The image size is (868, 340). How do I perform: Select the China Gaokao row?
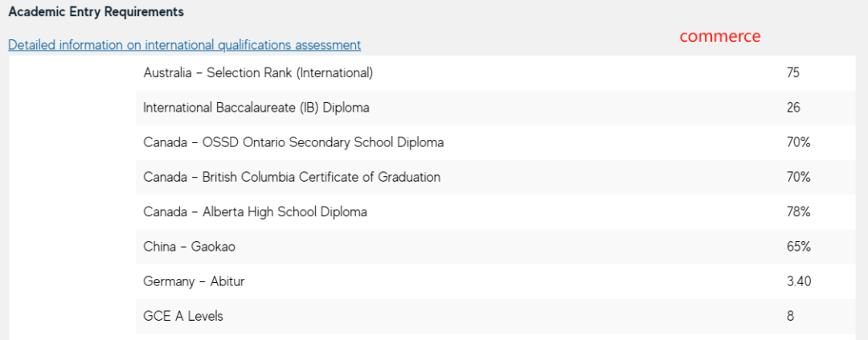[495, 247]
